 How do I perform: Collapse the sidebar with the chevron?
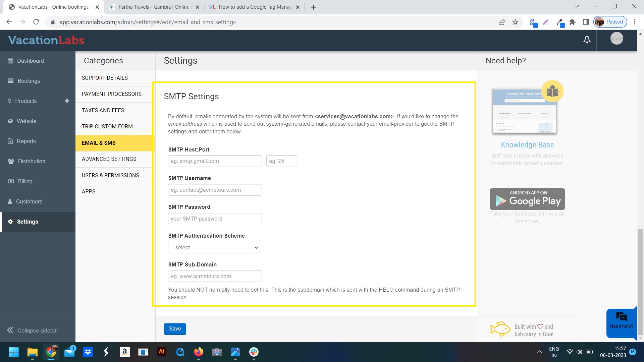pos(10,330)
